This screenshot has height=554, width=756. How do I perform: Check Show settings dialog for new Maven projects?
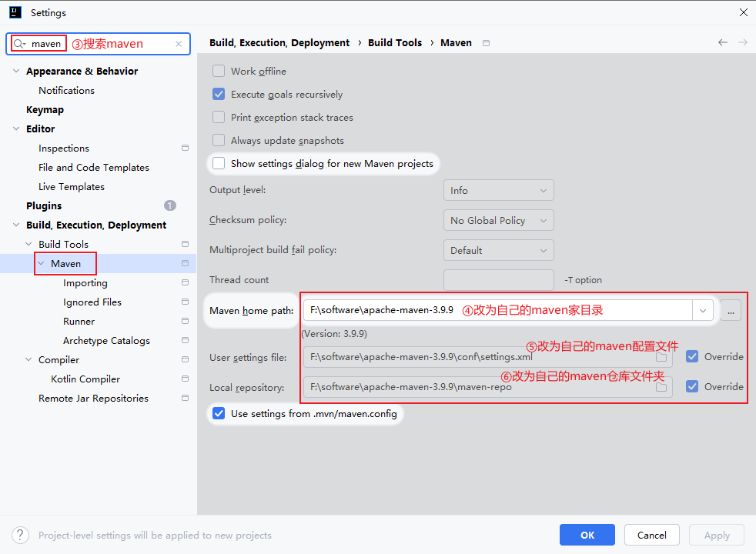(x=219, y=164)
